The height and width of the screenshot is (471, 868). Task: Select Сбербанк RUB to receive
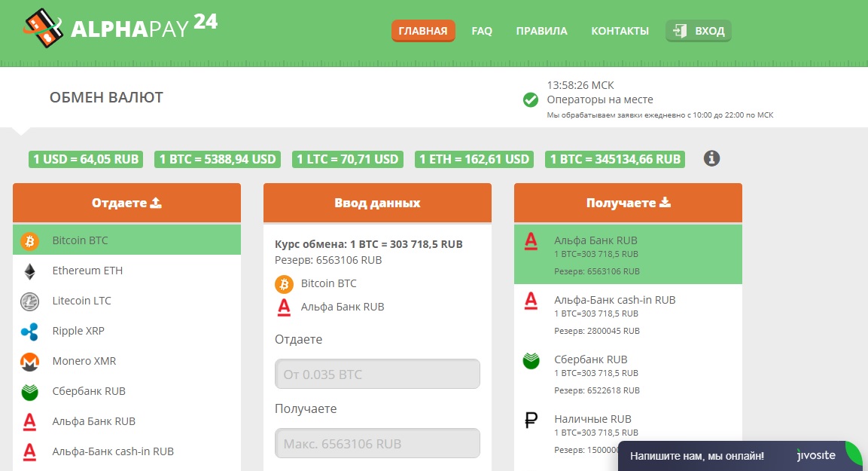pyautogui.click(x=628, y=374)
